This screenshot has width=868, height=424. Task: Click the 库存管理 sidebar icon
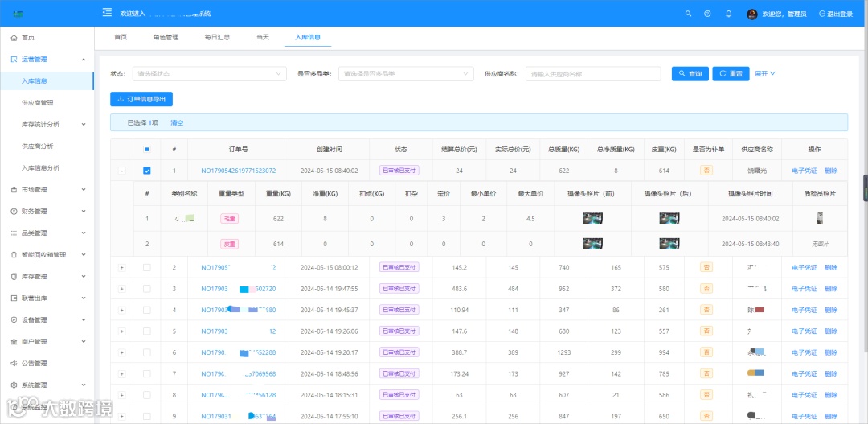(x=14, y=277)
